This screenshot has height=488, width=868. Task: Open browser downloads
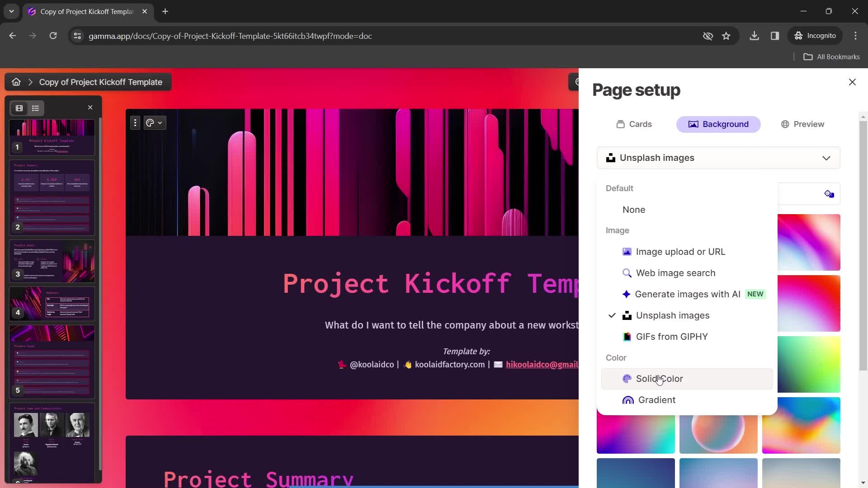point(754,36)
